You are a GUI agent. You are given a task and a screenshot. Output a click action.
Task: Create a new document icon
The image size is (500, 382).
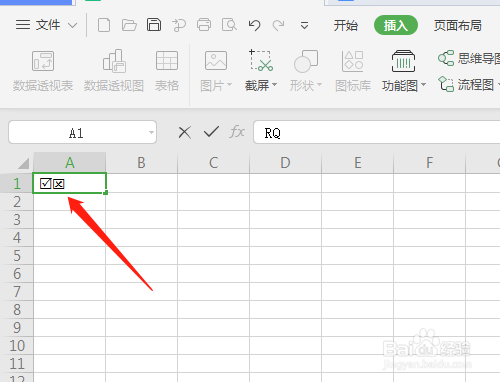(104, 25)
